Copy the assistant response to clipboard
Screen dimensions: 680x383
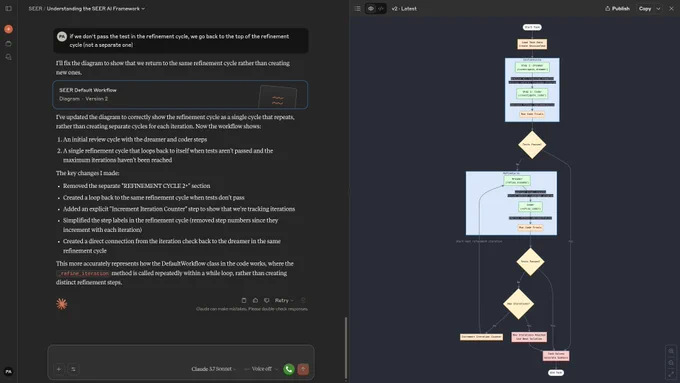point(244,300)
